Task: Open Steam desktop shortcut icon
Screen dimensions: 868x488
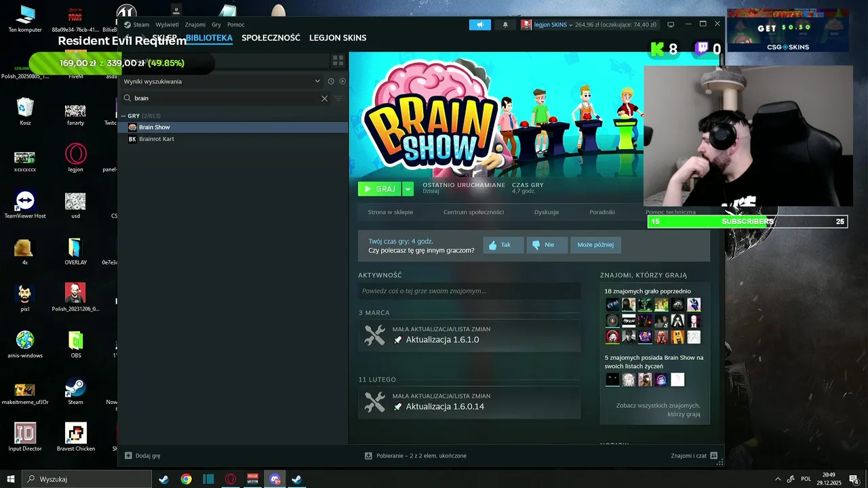Action: pyautogui.click(x=75, y=391)
